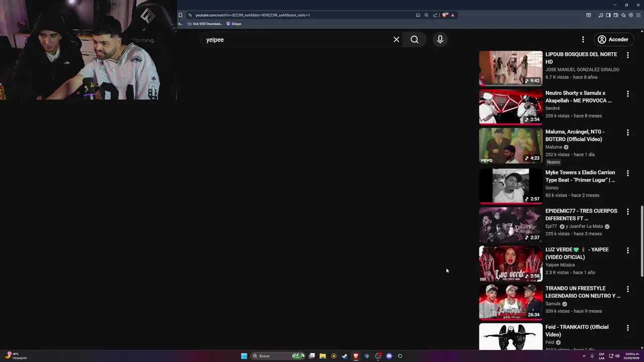Click the 'Nuevo' badge under Maluma video
Image resolution: width=644 pixels, height=362 pixels.
553,162
